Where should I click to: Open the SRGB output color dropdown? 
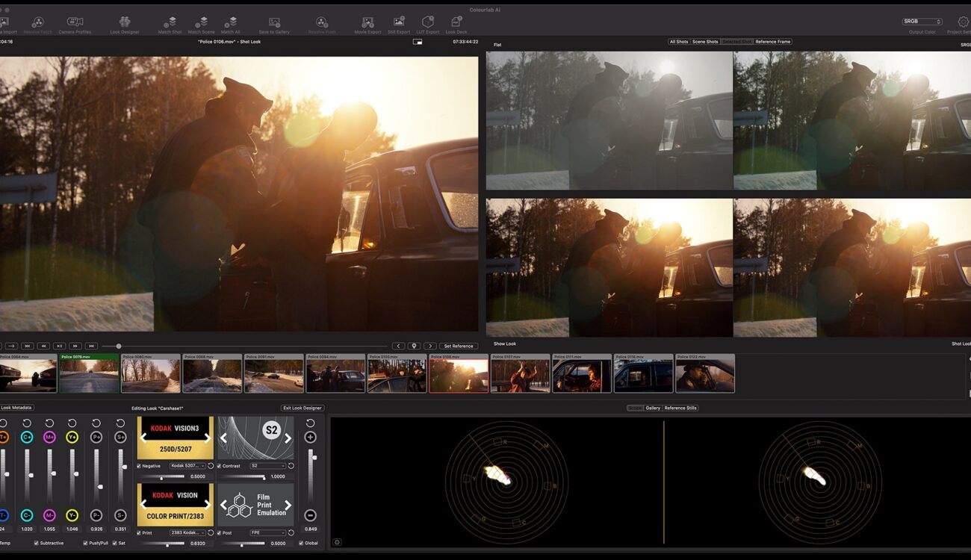[x=922, y=22]
